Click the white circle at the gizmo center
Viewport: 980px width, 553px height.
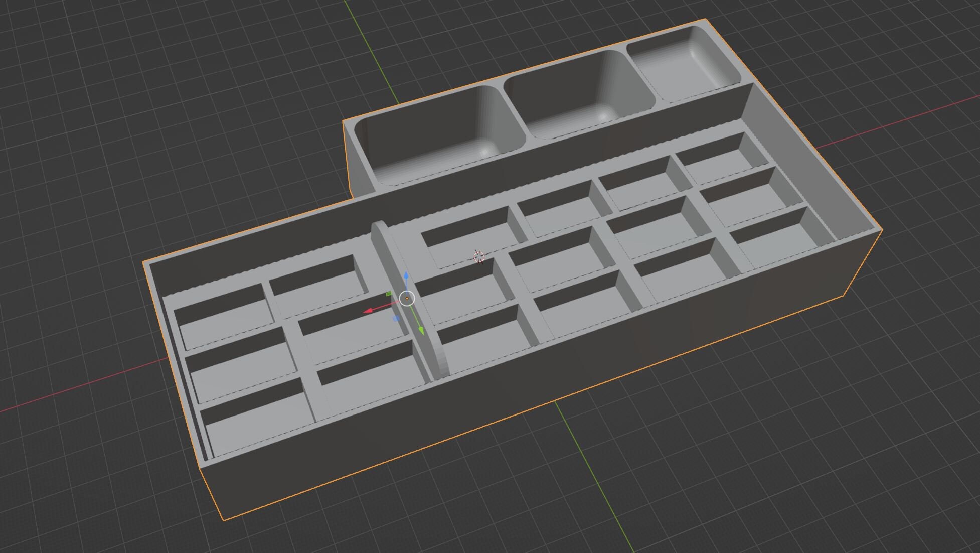pos(407,298)
